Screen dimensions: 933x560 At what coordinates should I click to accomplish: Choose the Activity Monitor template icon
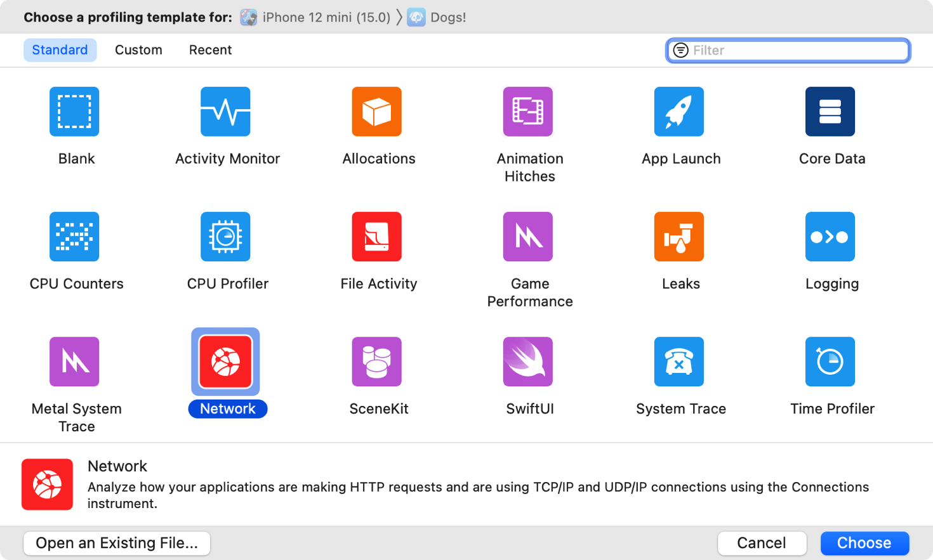pyautogui.click(x=225, y=112)
